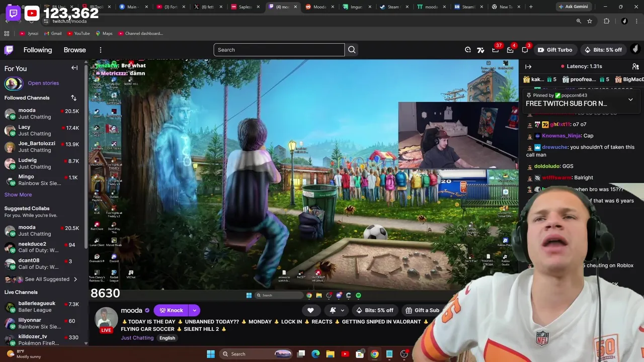Click Show More under Followed Channels

coord(18,195)
